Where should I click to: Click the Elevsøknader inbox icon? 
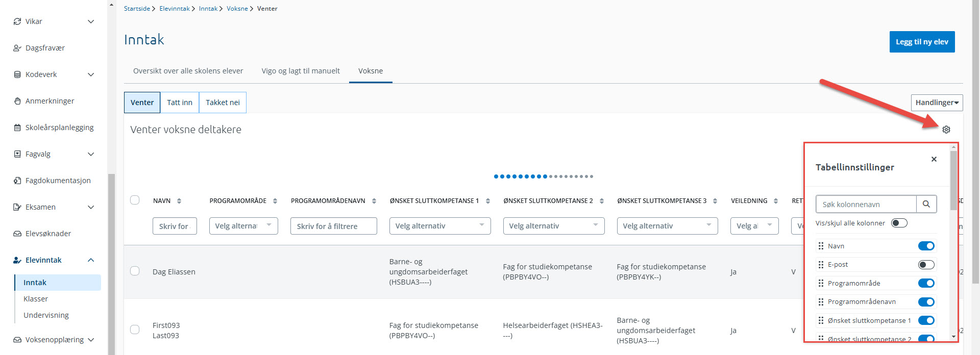tap(17, 234)
